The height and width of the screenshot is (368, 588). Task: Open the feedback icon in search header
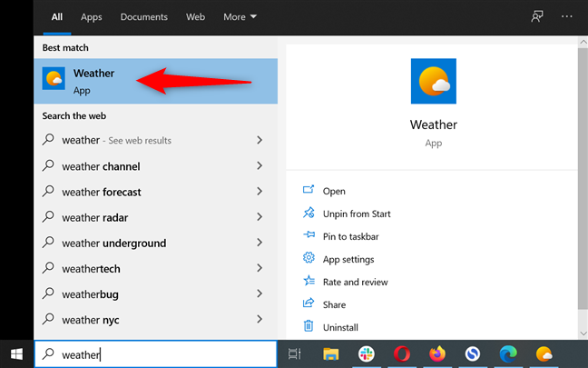click(537, 16)
